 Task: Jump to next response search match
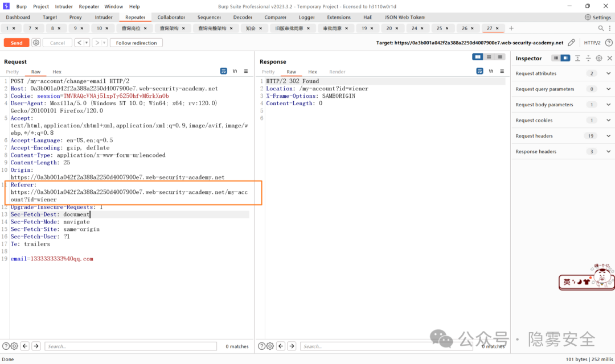[292, 346]
